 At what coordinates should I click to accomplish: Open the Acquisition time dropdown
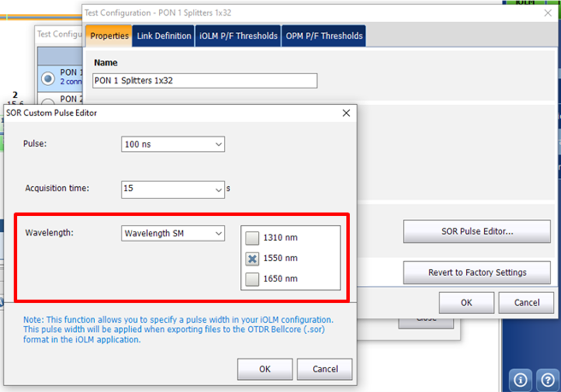(173, 189)
